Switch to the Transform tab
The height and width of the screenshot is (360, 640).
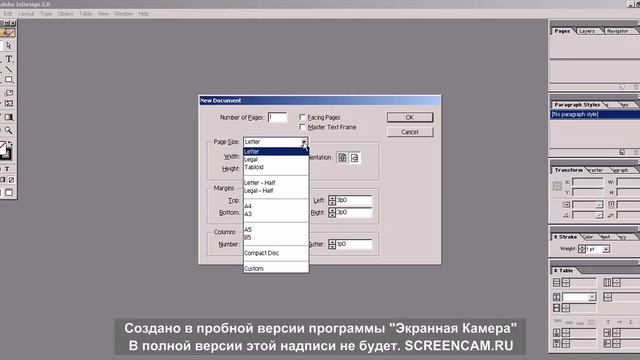(x=569, y=170)
